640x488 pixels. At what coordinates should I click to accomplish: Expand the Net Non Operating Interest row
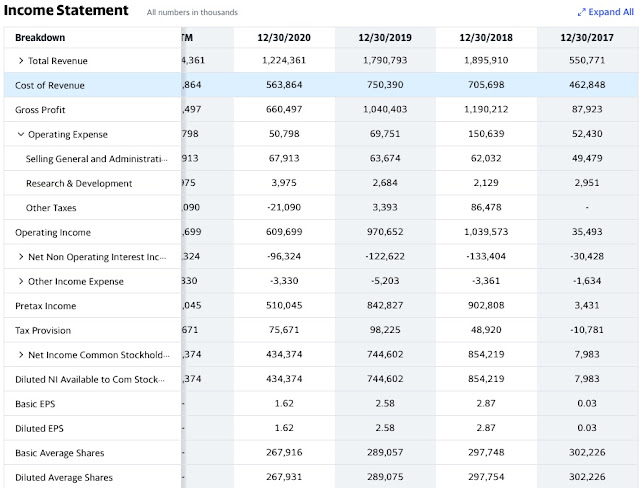[21, 257]
